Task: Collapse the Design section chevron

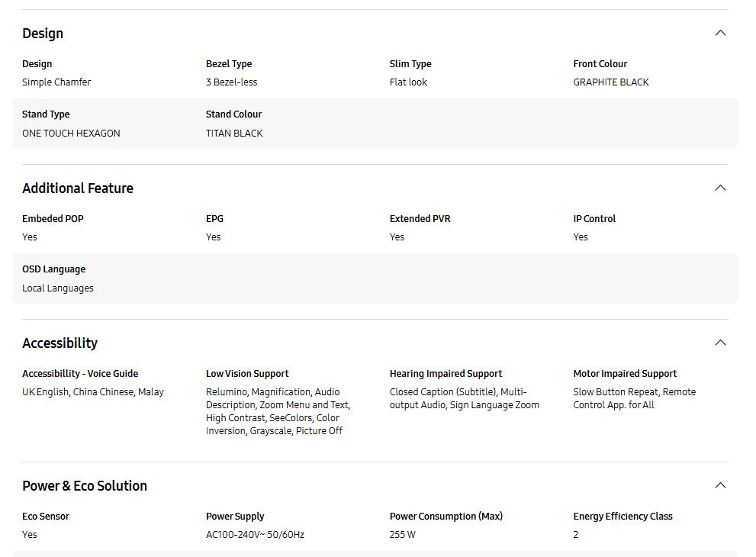Action: coord(719,33)
